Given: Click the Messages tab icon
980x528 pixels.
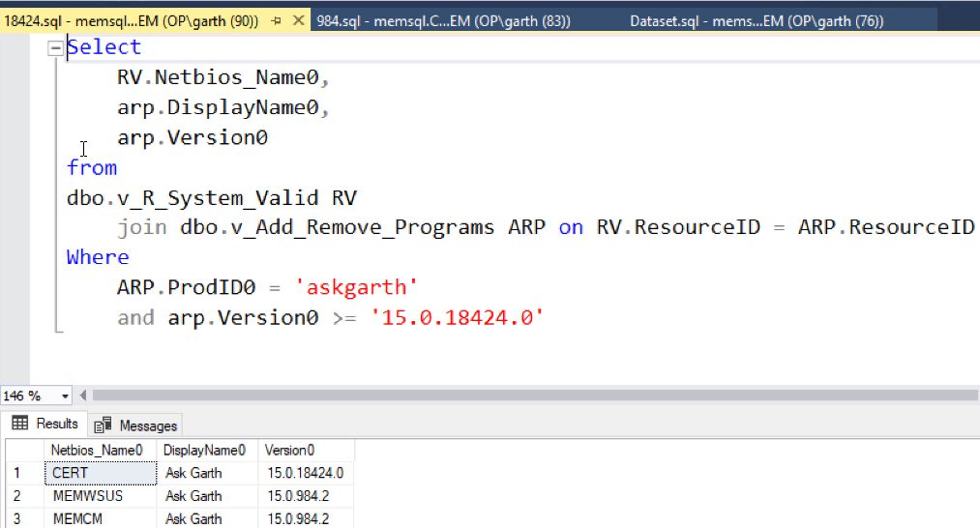Looking at the screenshot, I should pos(103,425).
